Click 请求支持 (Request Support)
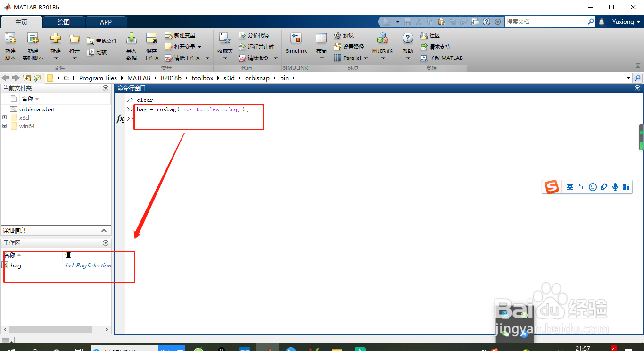This screenshot has height=351, width=644. pyautogui.click(x=435, y=47)
